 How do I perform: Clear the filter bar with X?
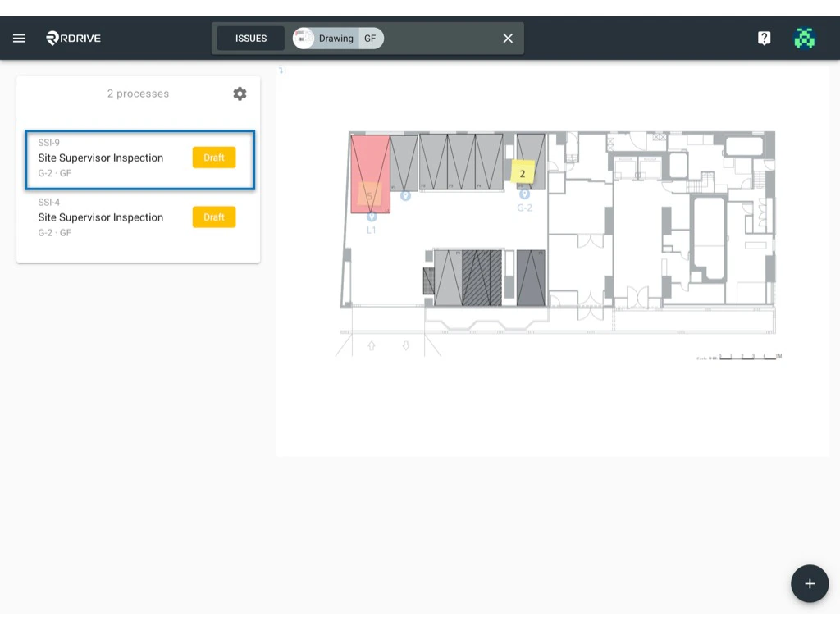[508, 39]
